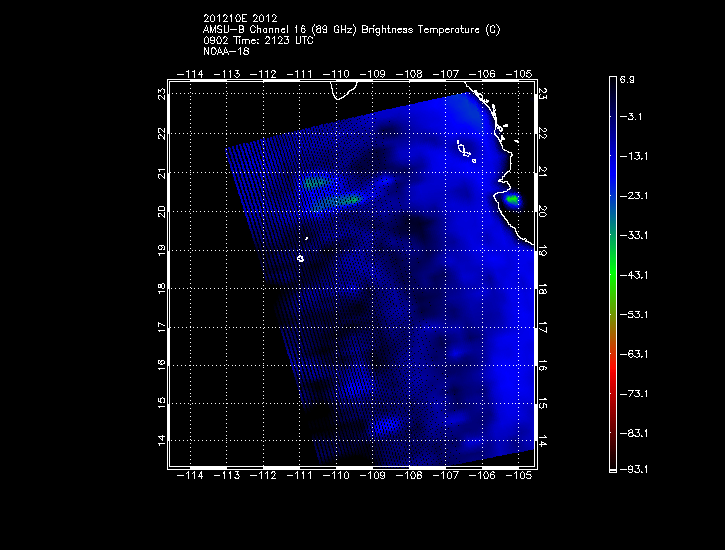Click the -114 longitude label on the top axis

[x=189, y=74]
